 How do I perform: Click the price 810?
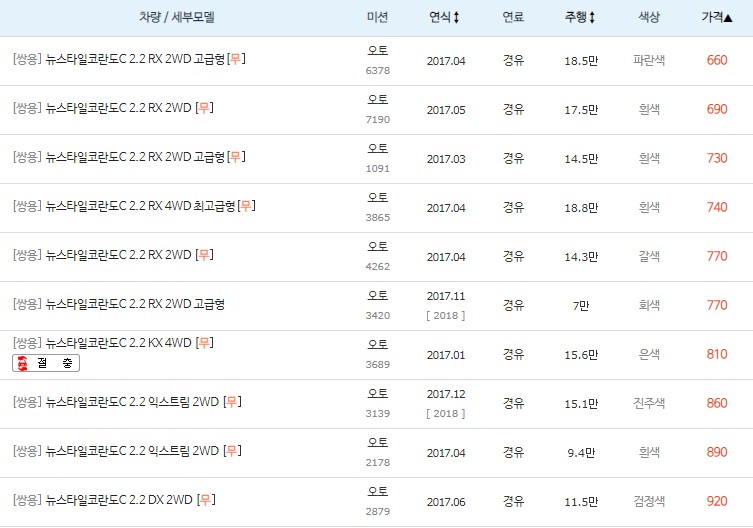717,355
